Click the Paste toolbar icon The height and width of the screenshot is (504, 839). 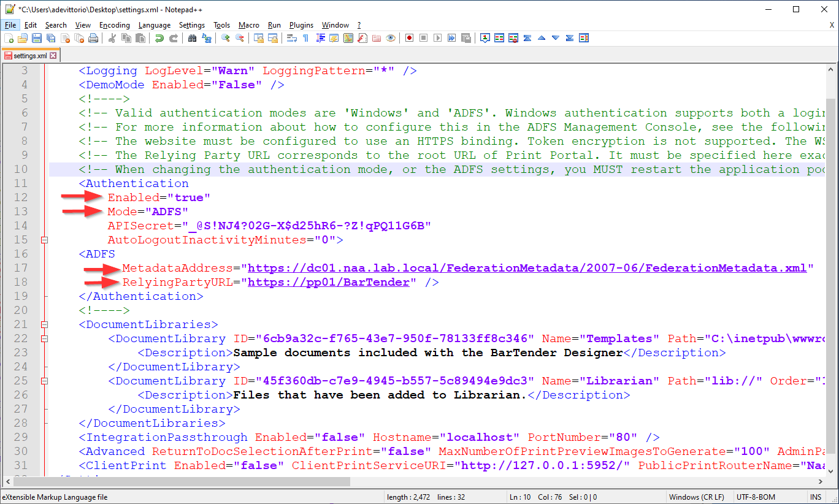(140, 38)
